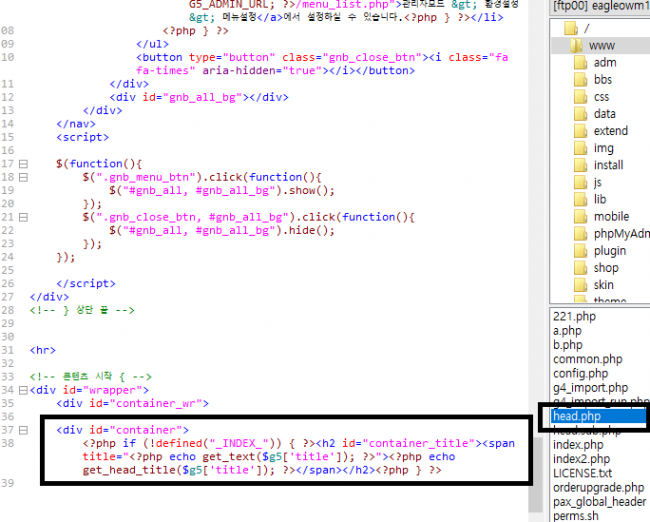Select LICENSE.txt in the file list
Image resolution: width=650 pixels, height=522 pixels.
click(x=582, y=473)
